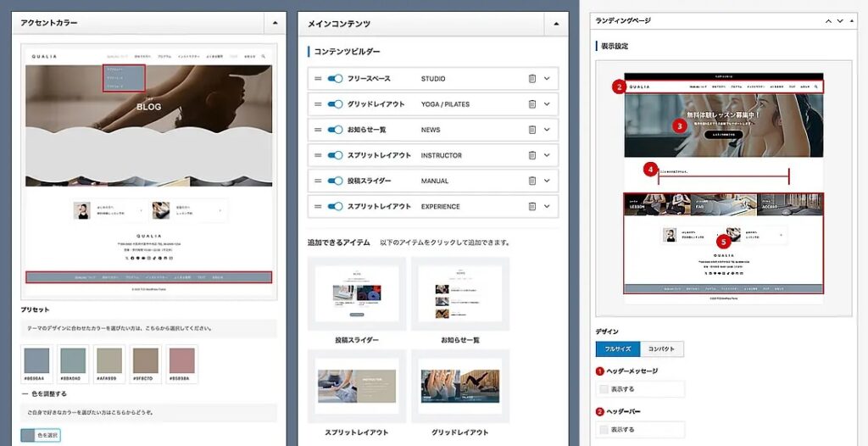Click the drag handle of the NEWS row
868x446 pixels.
[318, 130]
